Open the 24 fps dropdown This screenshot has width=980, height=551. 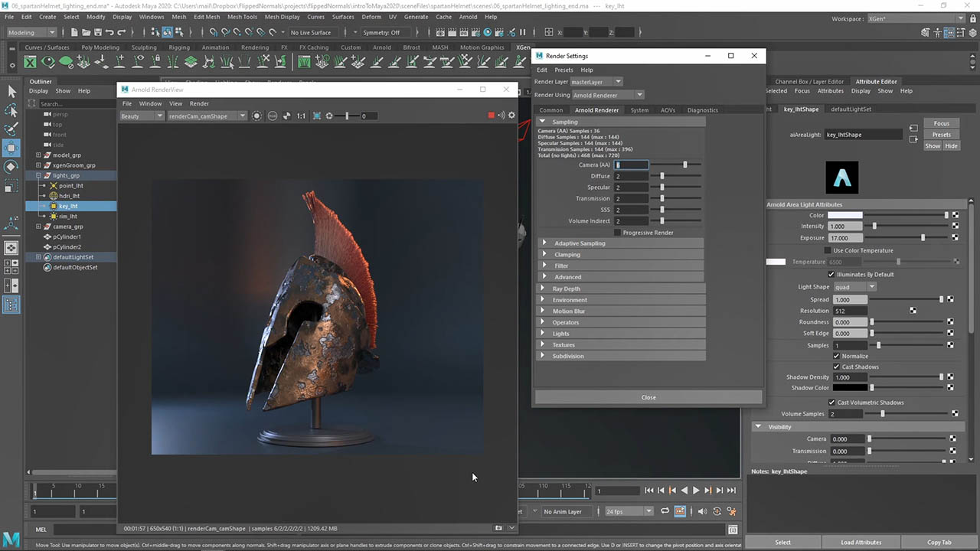coord(629,511)
